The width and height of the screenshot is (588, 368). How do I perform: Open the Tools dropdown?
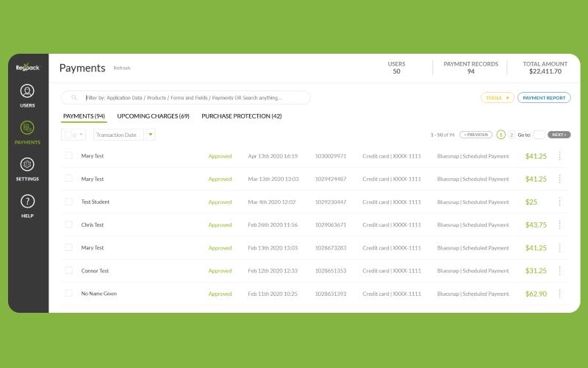pyautogui.click(x=498, y=98)
